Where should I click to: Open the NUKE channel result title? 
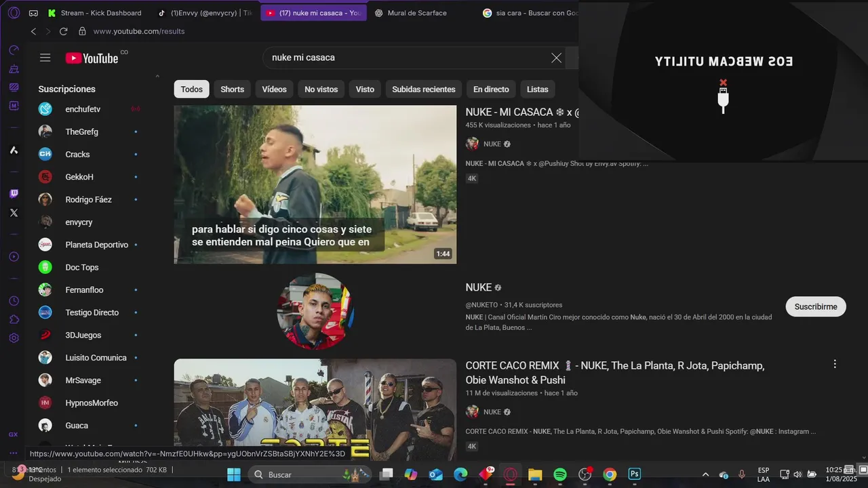coord(479,287)
